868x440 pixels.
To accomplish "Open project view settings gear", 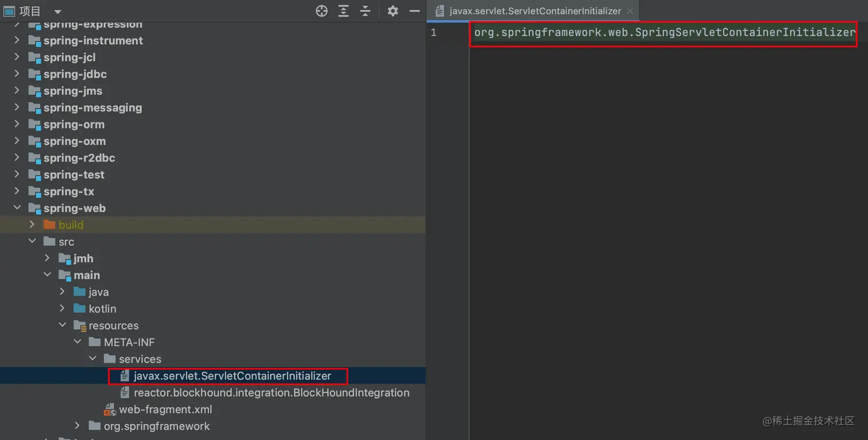I will tap(393, 11).
